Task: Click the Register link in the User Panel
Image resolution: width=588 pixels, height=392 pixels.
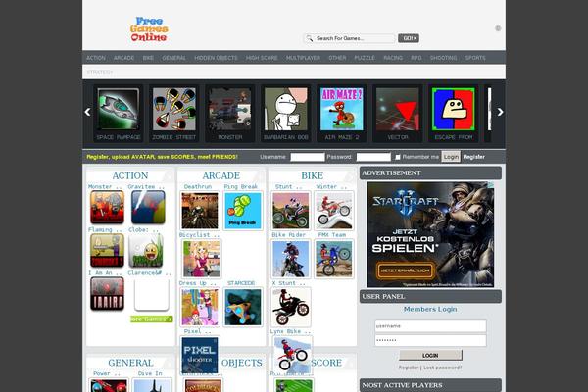Action: click(409, 367)
